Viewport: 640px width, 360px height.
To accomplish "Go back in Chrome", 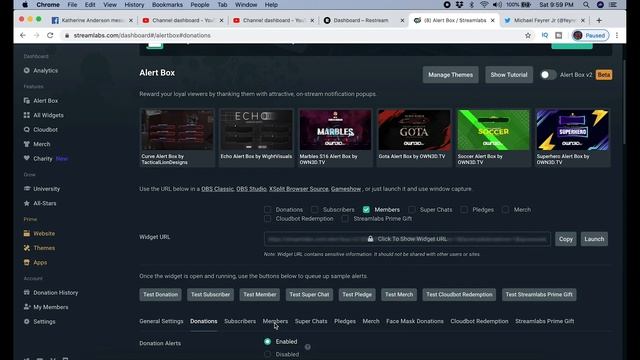I will [23, 36].
